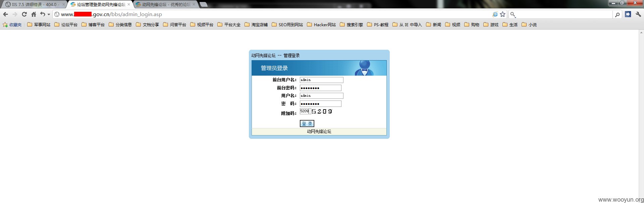
Task: Click the 前台用户名 input field
Action: click(x=321, y=80)
